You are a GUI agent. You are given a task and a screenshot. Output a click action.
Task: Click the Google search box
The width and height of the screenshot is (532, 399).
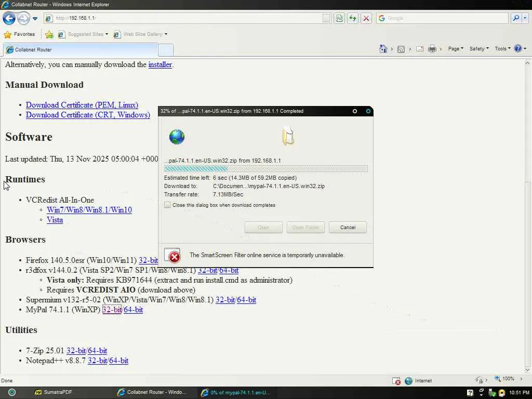tap(442, 18)
